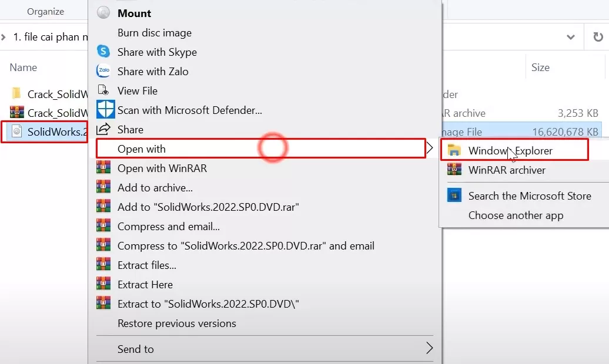Expand the Open with submenu arrow
This screenshot has height=364, width=609.
[431, 148]
